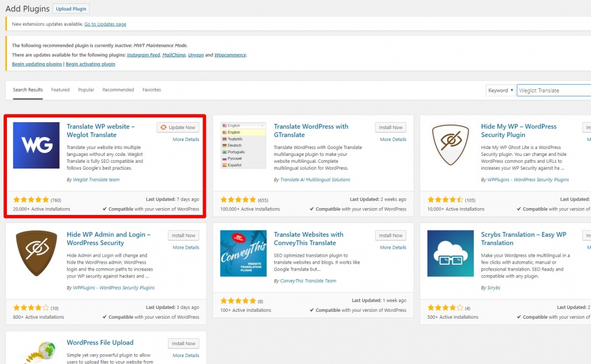Click the "Add Plugins" page heading
Image resolution: width=591 pixels, height=364 pixels.
coord(28,9)
